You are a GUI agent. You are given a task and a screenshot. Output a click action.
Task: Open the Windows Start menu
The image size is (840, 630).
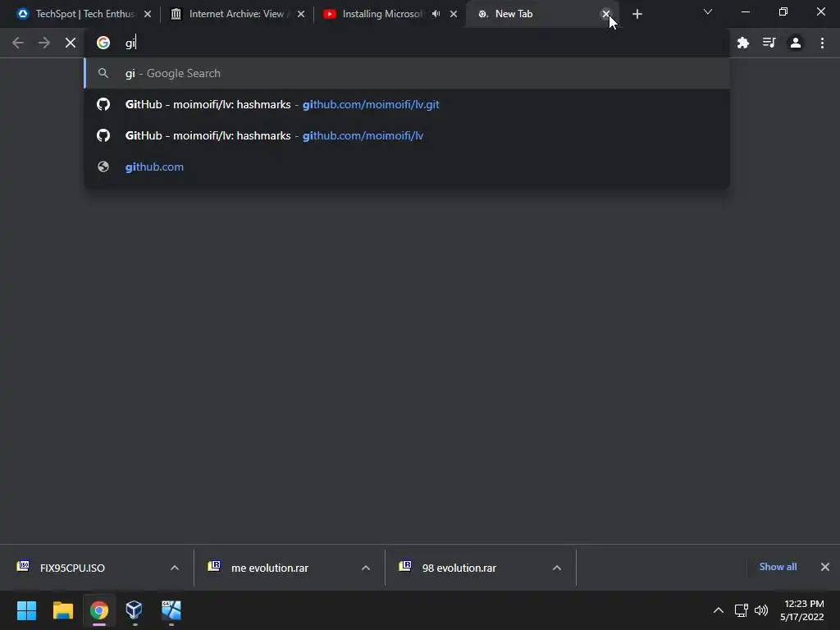[x=26, y=610]
